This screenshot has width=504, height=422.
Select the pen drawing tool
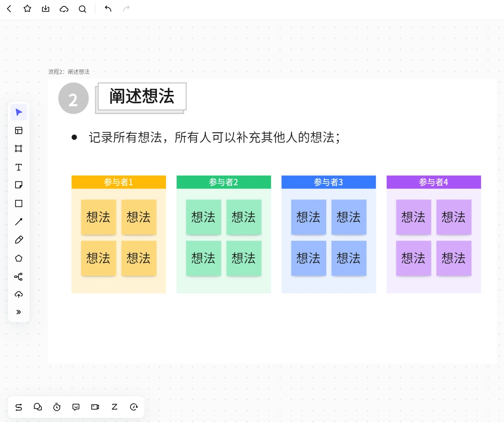pos(19,240)
